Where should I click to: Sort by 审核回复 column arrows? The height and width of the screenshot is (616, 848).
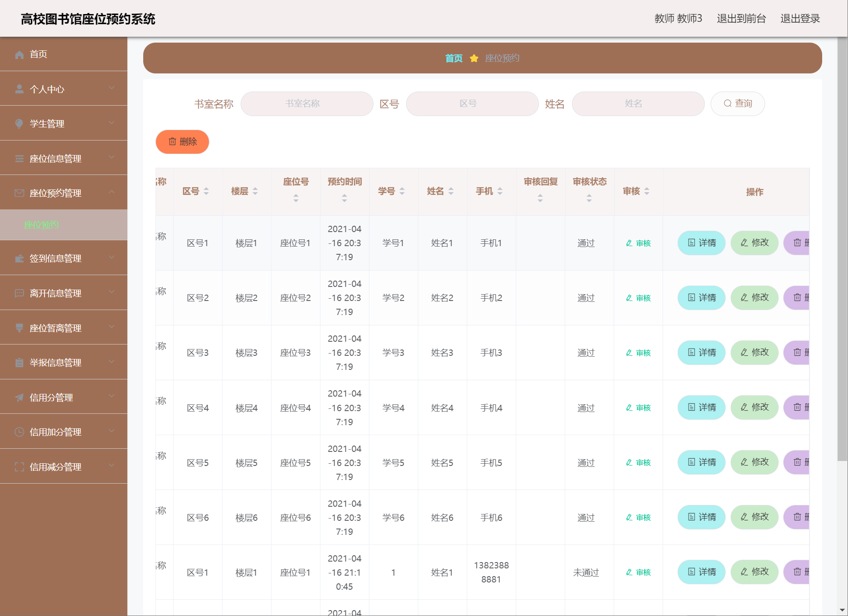(540, 198)
